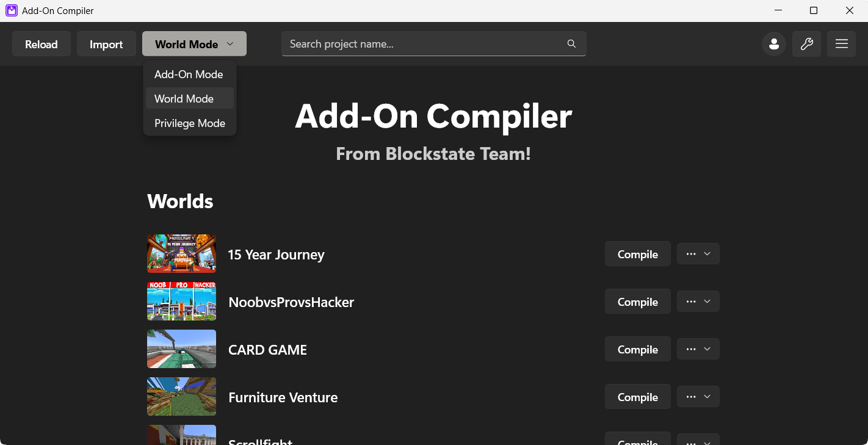The image size is (868, 445).
Task: Click the NoobvsProvsHacker world name
Action: [x=291, y=302]
